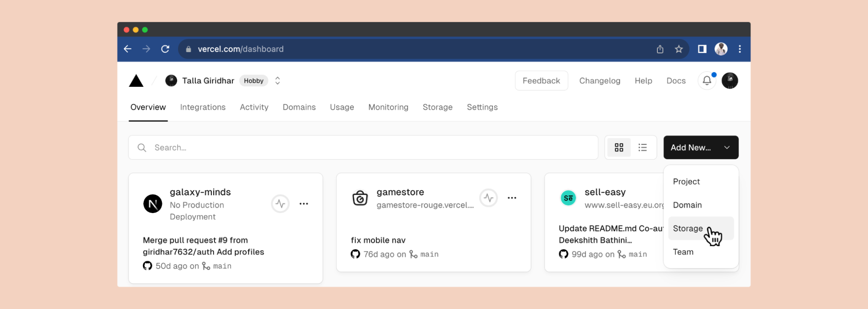This screenshot has height=309, width=868.
Task: Switch to list view
Action: 643,148
